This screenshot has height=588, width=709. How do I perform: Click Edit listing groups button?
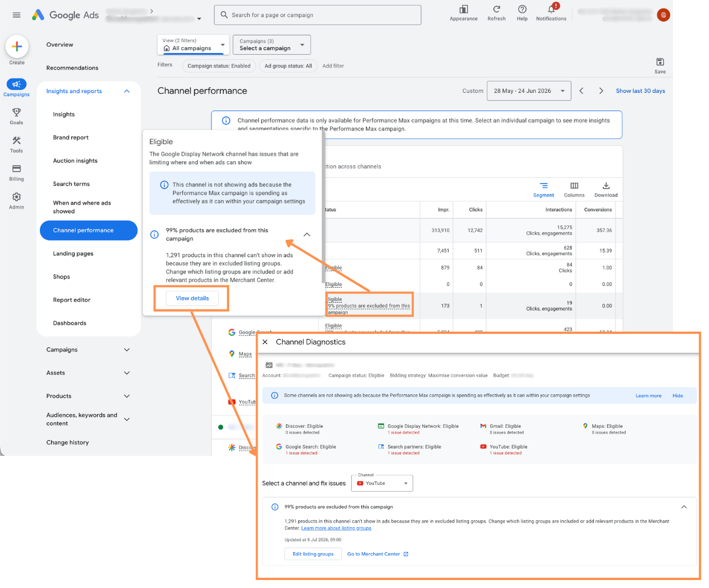313,554
